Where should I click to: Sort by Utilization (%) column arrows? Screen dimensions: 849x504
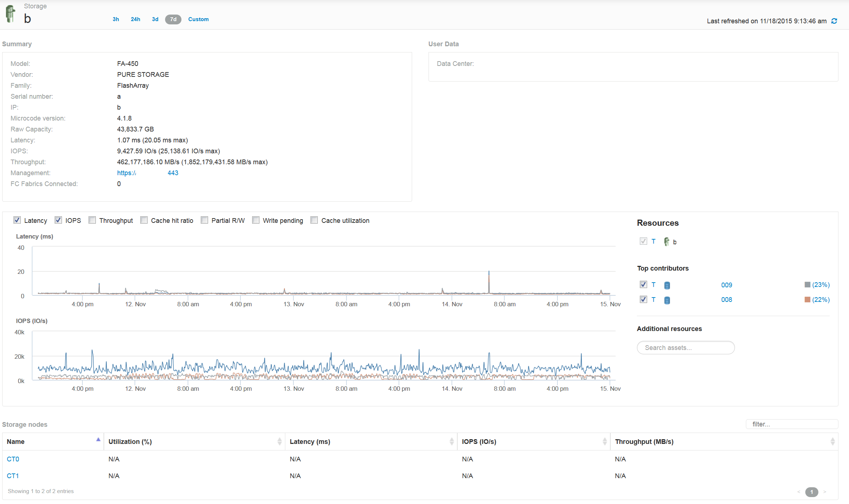tap(279, 442)
